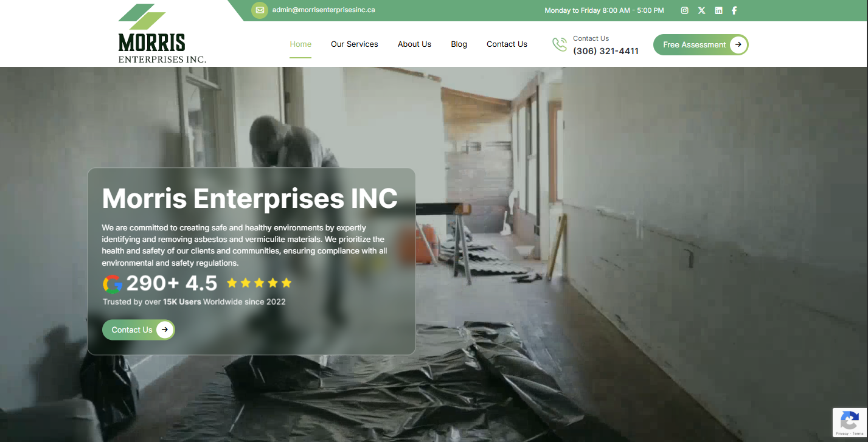
Task: Open the Our Services menu item
Action: 355,44
